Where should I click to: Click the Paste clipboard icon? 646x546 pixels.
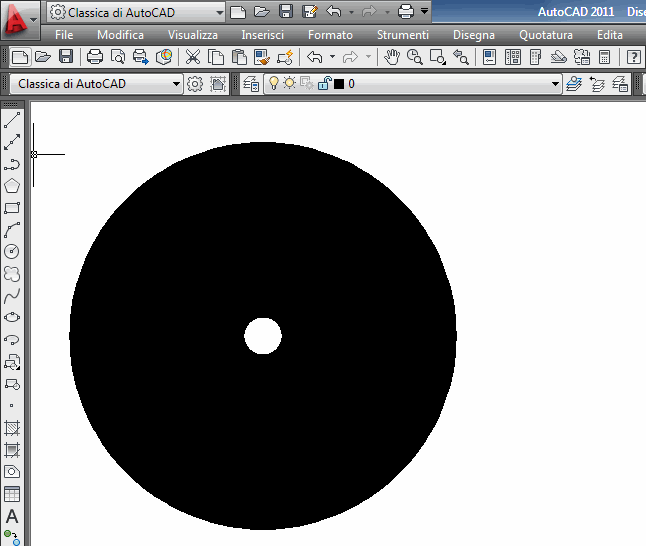click(x=239, y=57)
